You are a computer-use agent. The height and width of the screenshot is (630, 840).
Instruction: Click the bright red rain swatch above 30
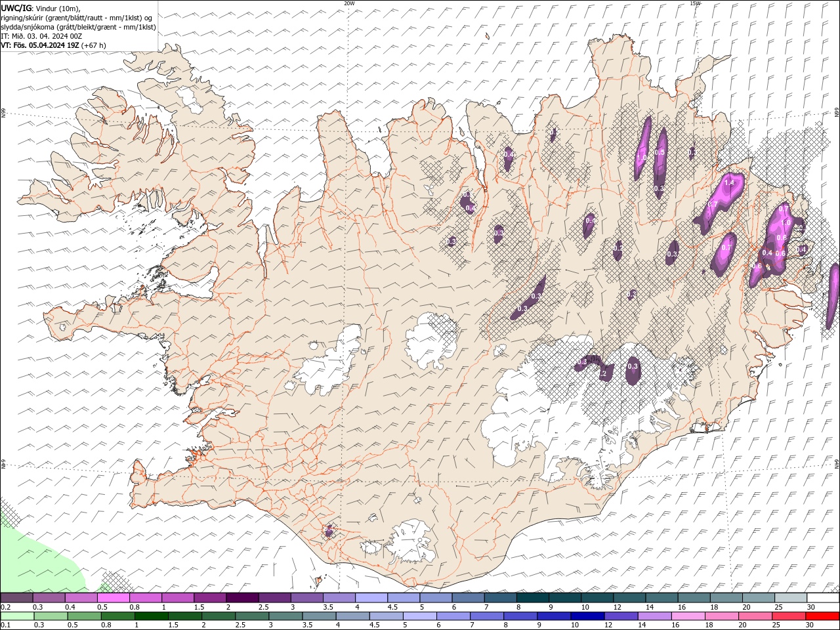point(822,616)
